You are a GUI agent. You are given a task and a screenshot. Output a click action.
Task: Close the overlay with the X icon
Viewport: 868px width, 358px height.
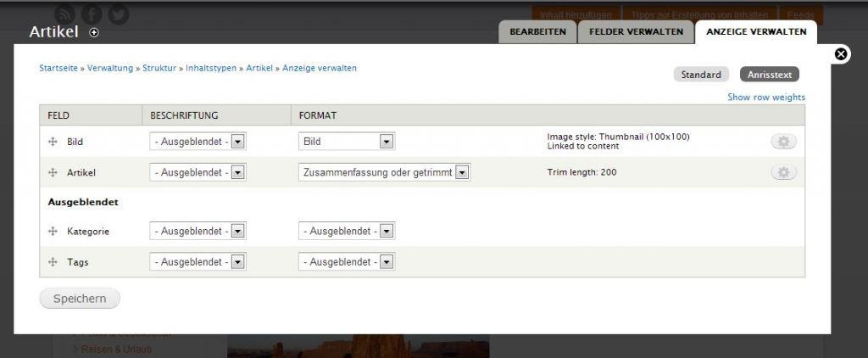click(x=840, y=54)
